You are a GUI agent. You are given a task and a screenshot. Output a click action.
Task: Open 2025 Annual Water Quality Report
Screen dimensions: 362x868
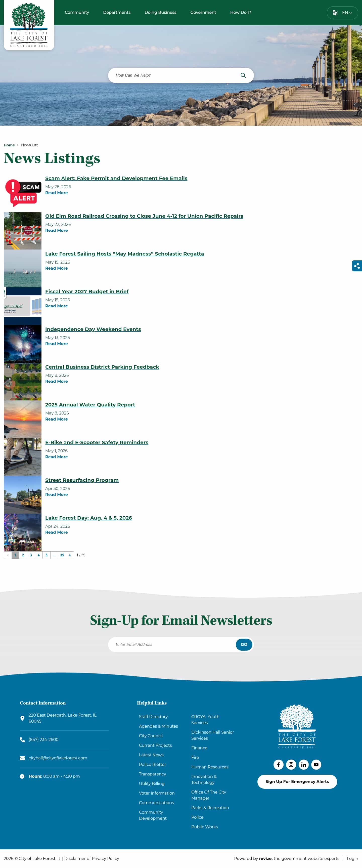[90, 405]
